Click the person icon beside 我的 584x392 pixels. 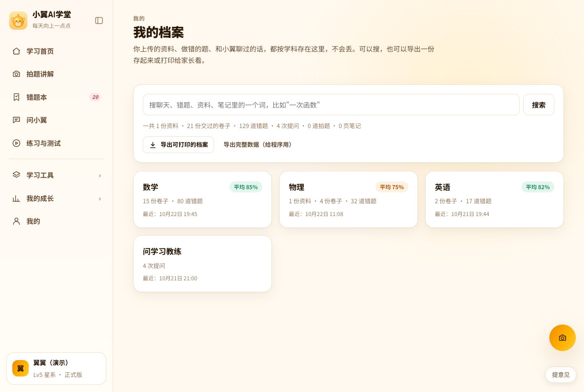[x=16, y=221]
